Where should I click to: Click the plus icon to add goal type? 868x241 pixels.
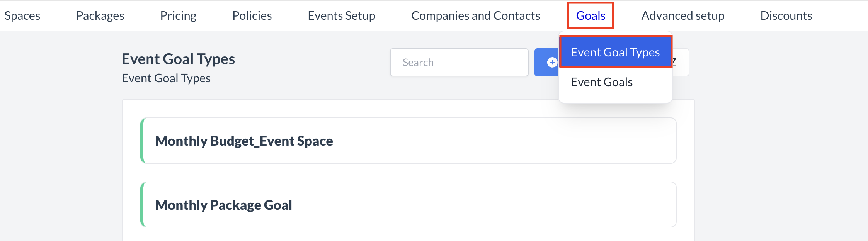[x=552, y=62]
